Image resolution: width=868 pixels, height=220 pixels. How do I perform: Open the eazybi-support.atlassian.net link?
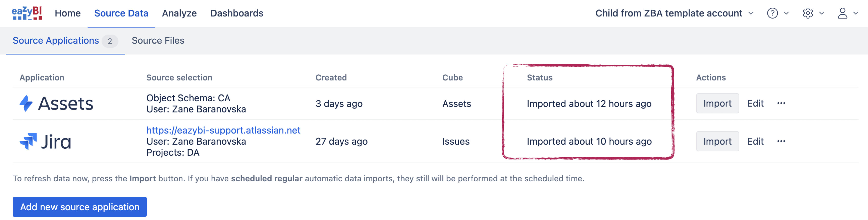click(x=223, y=130)
